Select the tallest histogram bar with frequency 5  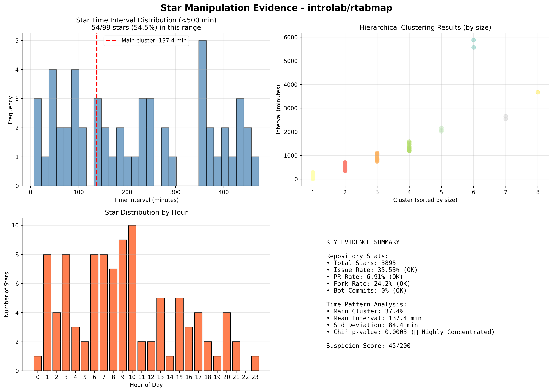(x=202, y=113)
